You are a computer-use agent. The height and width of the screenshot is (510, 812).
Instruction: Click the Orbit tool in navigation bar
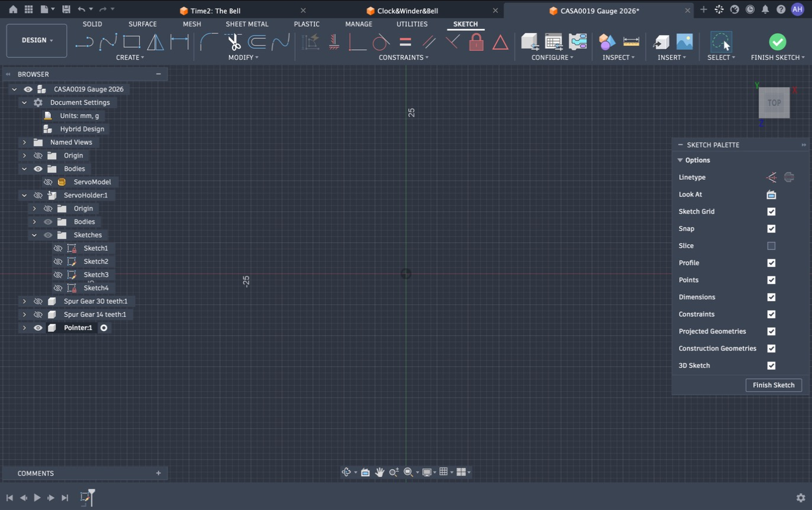346,472
